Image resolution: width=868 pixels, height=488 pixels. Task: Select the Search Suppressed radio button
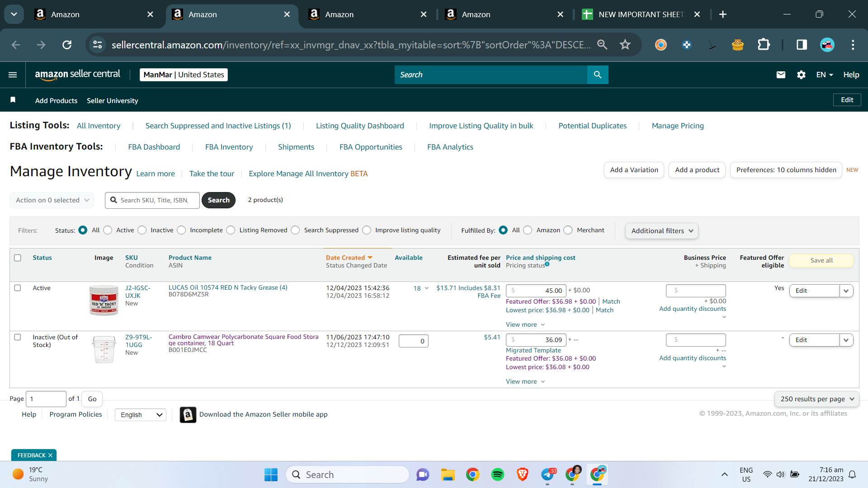pyautogui.click(x=295, y=230)
